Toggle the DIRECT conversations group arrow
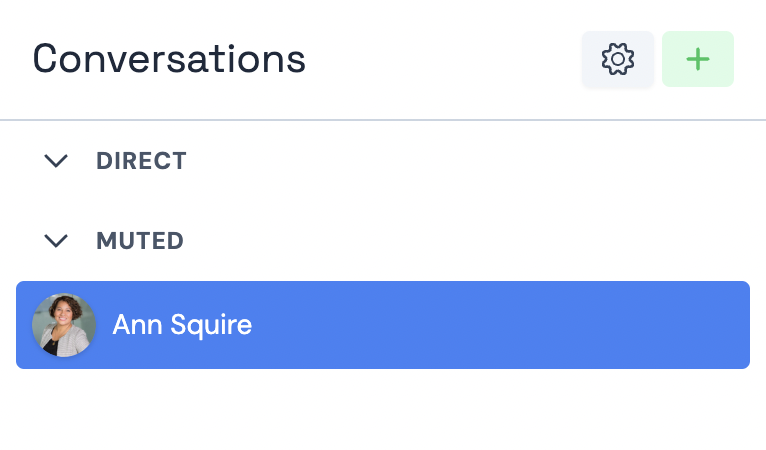766x450 pixels. coord(57,160)
